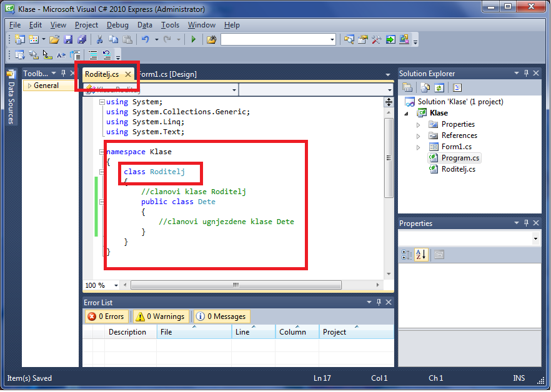Open the Properties Window toolbar icon

(x=362, y=39)
